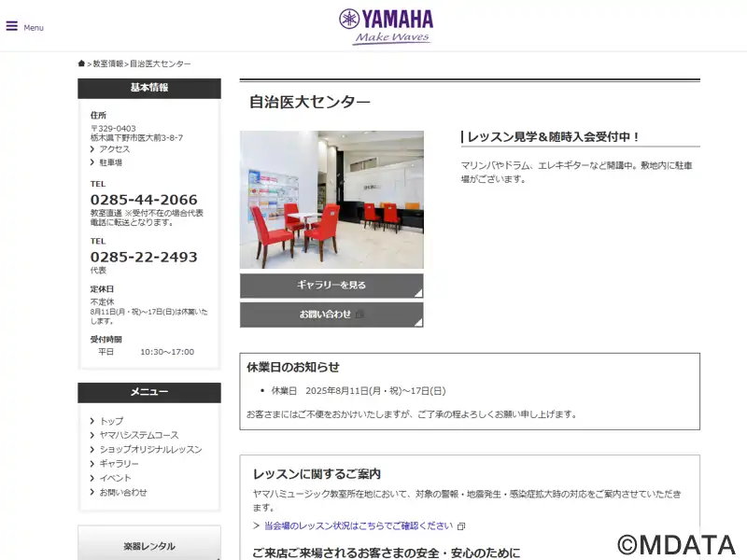747x560 pixels.
Task: Select ヤマハシステムコース in the sidebar menu
Action: coord(139,435)
